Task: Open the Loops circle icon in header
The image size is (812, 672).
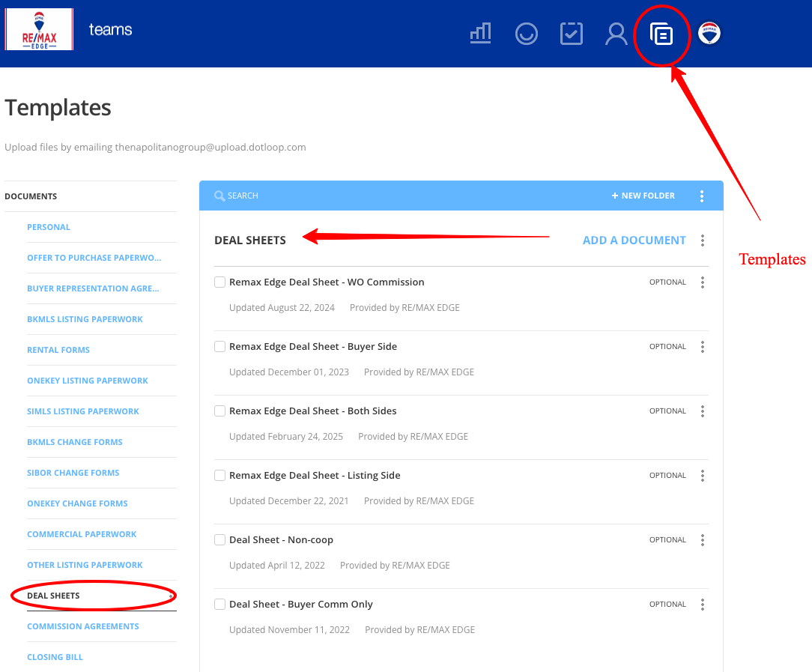Action: 526,34
